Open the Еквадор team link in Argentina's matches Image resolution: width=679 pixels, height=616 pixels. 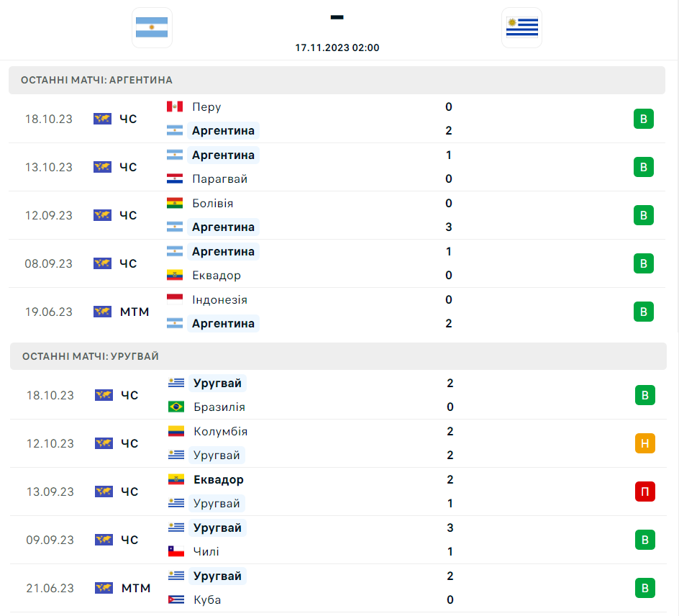tap(217, 276)
